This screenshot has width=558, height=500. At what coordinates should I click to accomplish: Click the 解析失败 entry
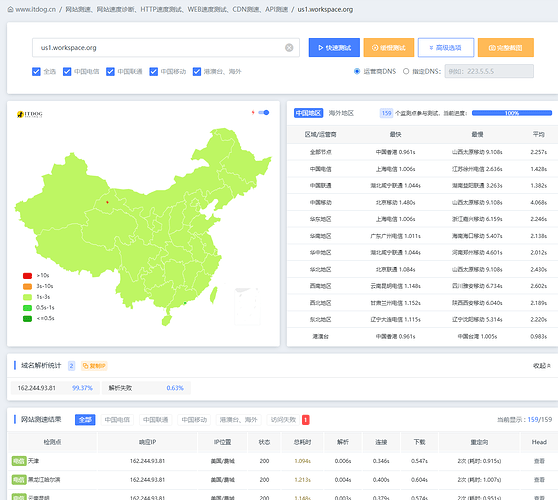(x=120, y=388)
